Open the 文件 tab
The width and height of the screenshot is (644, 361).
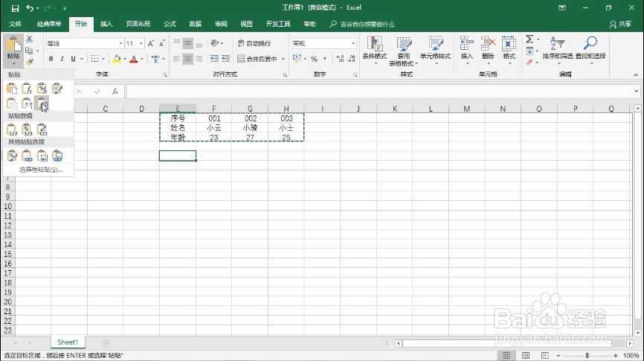(x=15, y=24)
